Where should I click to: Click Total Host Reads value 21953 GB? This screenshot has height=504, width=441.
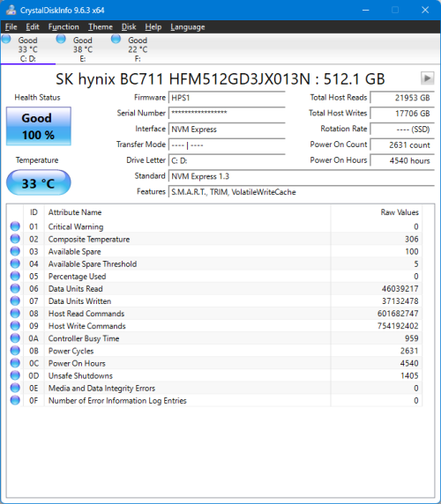click(x=402, y=98)
